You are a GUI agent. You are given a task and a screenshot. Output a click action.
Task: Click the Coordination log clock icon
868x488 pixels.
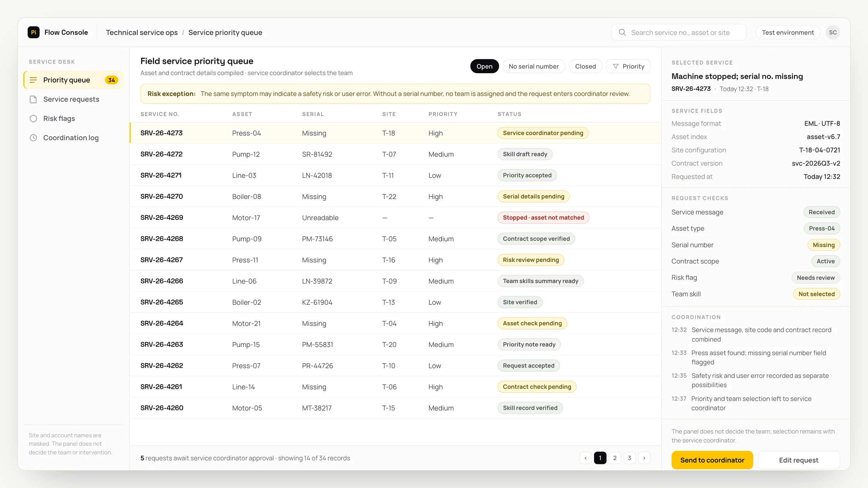[33, 138]
